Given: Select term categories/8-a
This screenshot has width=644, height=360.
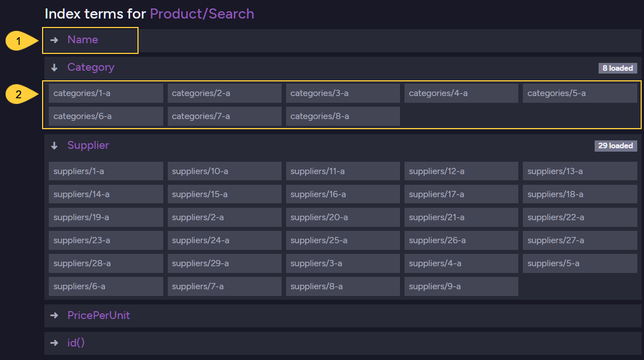Looking at the screenshot, I should (x=343, y=116).
